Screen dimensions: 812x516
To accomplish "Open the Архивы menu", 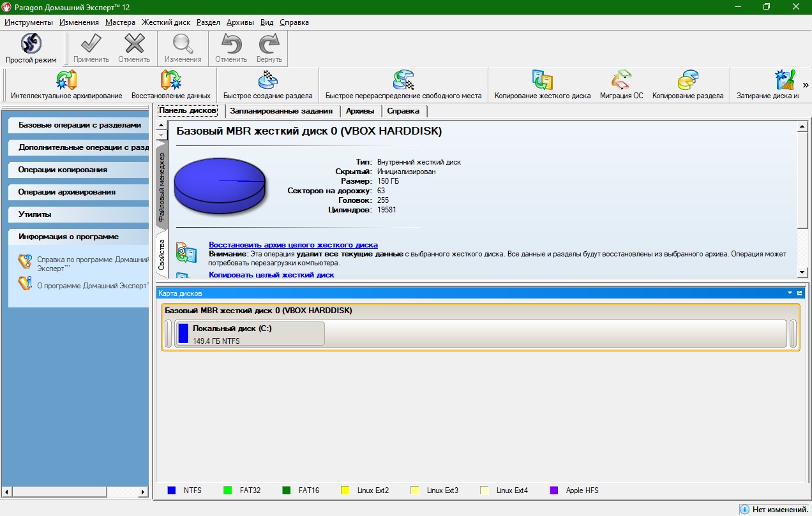I will [x=240, y=22].
